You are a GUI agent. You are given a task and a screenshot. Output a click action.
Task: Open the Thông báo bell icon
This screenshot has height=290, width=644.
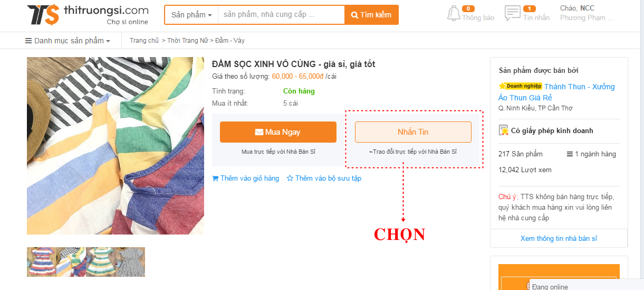[x=454, y=14]
